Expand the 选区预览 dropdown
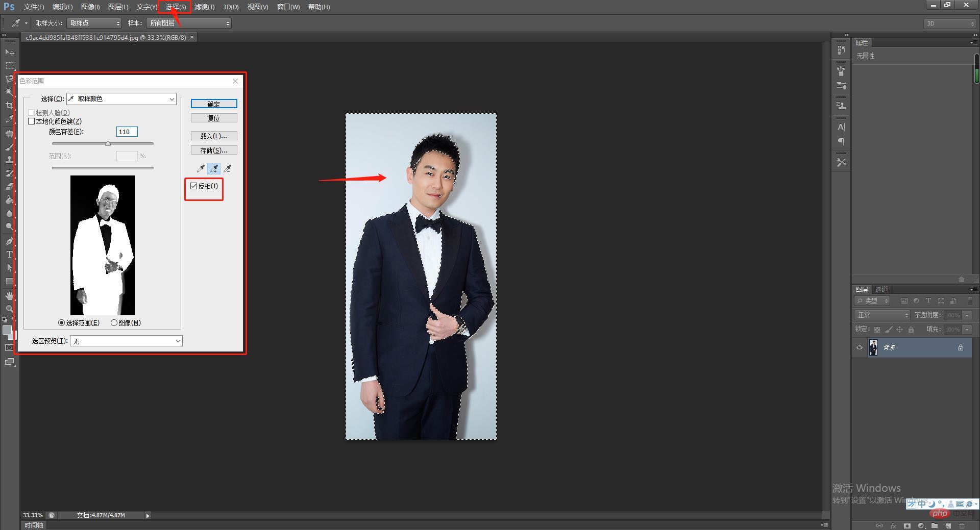 tap(126, 341)
